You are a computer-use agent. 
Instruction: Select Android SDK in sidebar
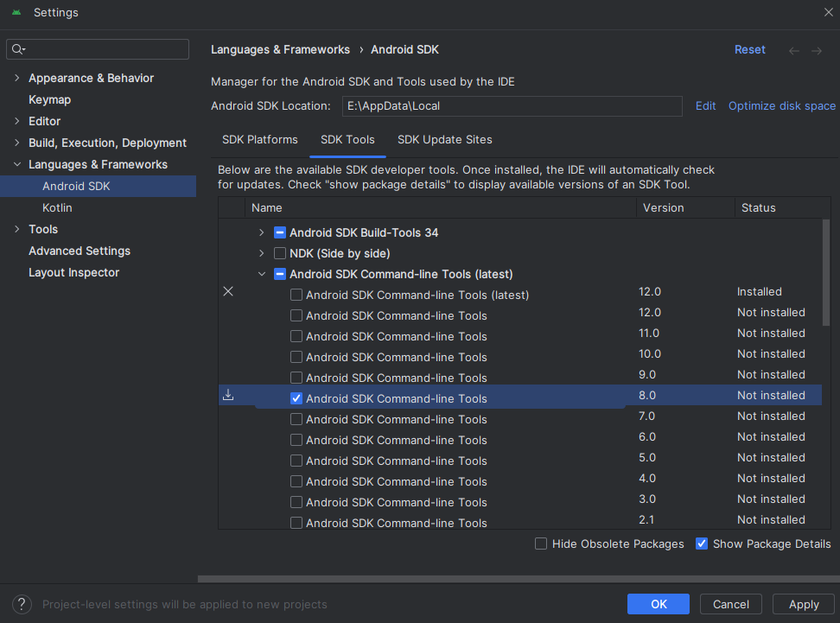[98, 187]
